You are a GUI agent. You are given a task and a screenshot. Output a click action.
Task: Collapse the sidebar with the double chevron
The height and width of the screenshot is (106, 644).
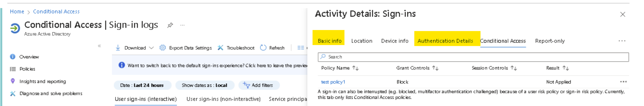coord(99,46)
